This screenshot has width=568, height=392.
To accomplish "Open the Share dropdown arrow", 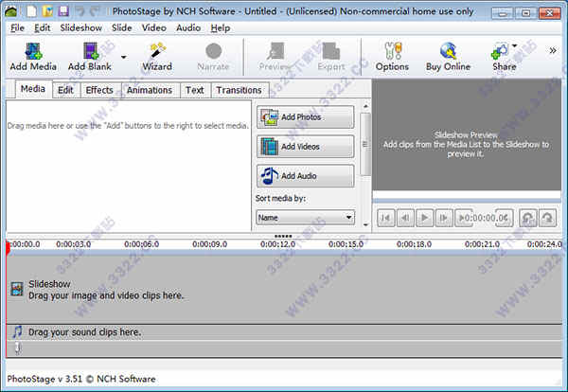I will pos(514,45).
